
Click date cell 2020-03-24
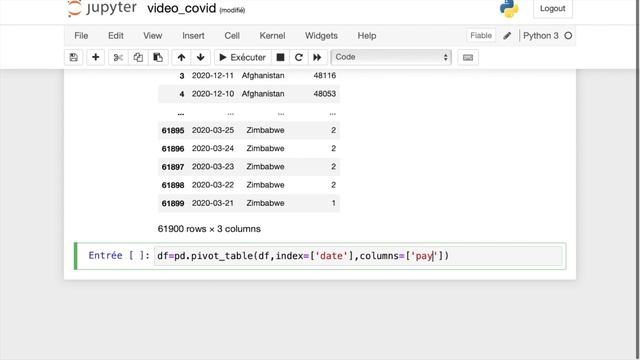(213, 149)
